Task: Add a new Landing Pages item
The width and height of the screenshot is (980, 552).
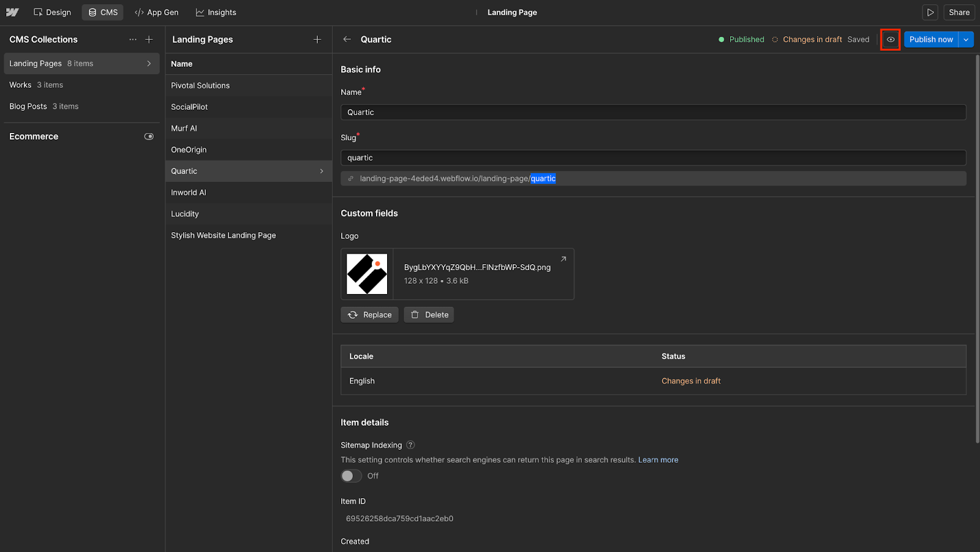Action: [x=317, y=39]
